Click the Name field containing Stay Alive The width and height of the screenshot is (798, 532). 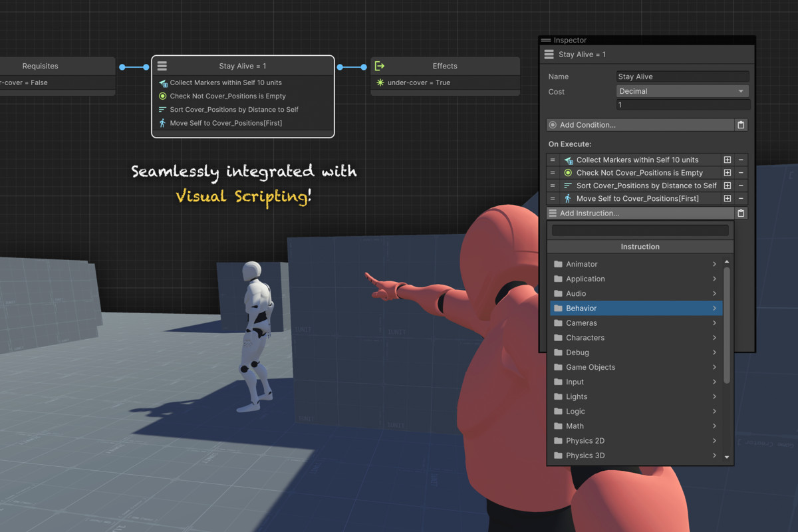pyautogui.click(x=682, y=76)
